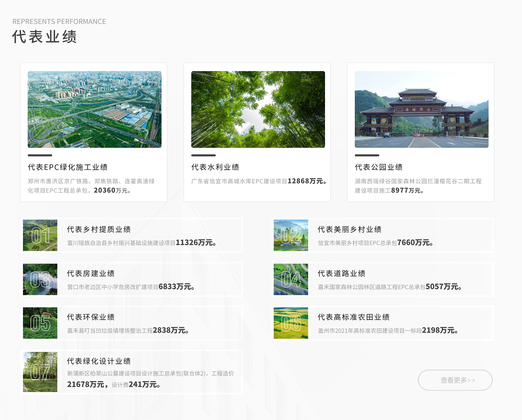This screenshot has height=420, width=522.
Task: Open the bamboo forest canopy photo
Action: (258, 109)
